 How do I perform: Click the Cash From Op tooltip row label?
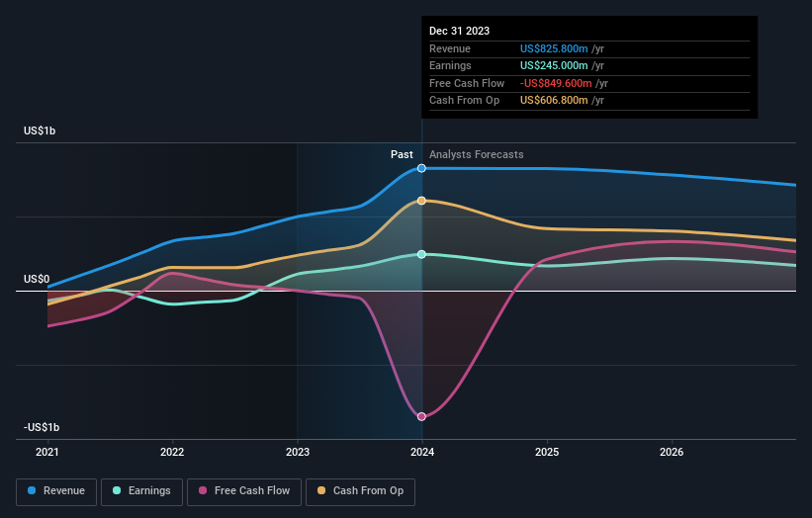pyautogui.click(x=465, y=101)
